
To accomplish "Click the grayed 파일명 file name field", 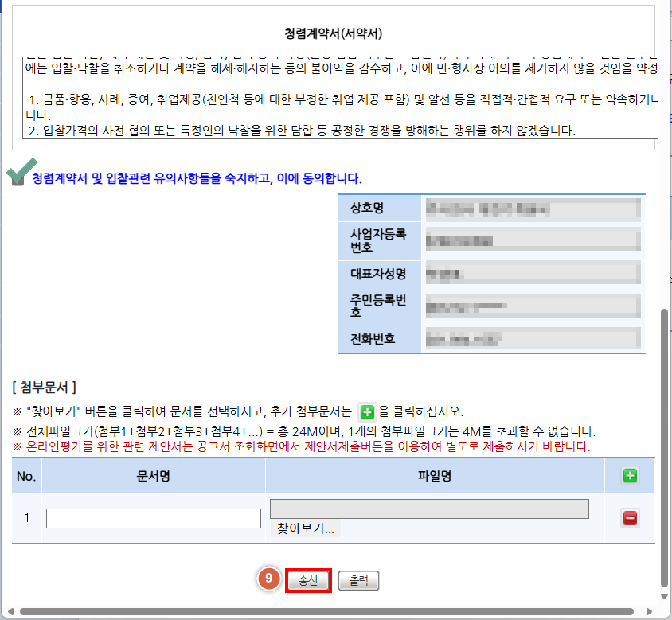I will pyautogui.click(x=430, y=509).
